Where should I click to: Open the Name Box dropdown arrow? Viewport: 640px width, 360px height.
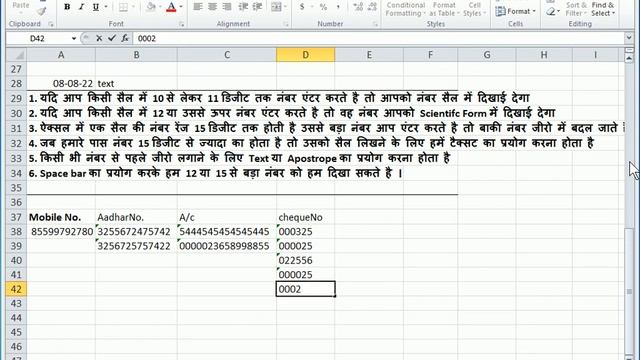(74, 38)
